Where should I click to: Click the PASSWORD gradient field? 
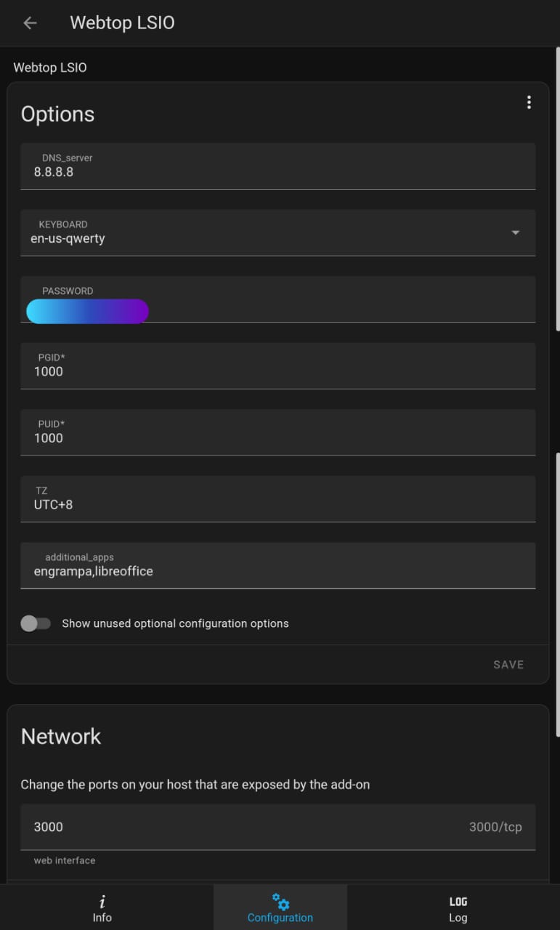pos(87,311)
